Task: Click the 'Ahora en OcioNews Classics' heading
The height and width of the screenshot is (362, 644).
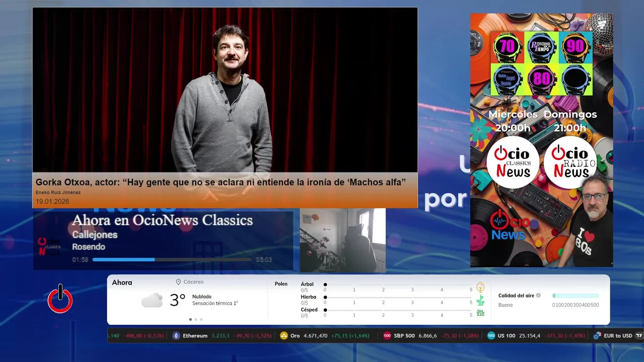Action: click(162, 220)
